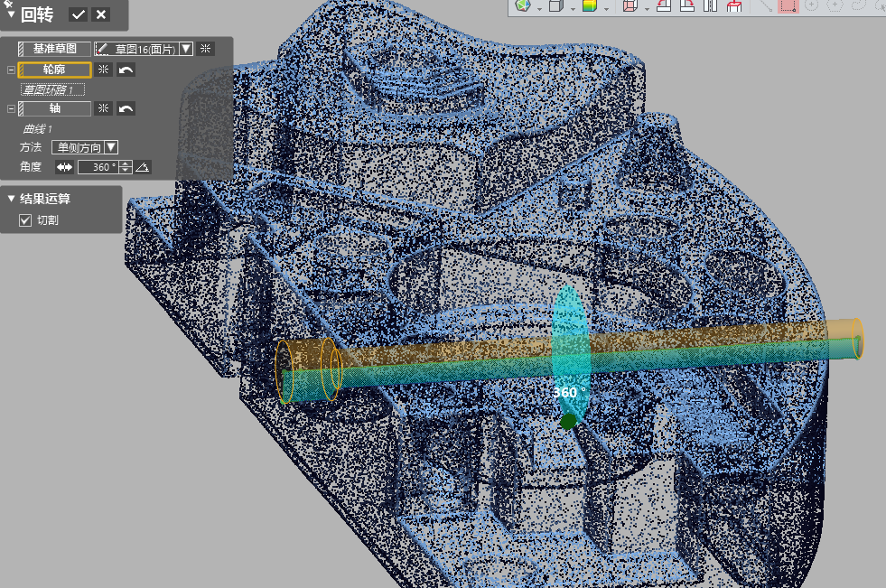Viewport: 886px width, 588px height.
Task: Confirm the 回转 operation with the checkmark
Action: (79, 14)
